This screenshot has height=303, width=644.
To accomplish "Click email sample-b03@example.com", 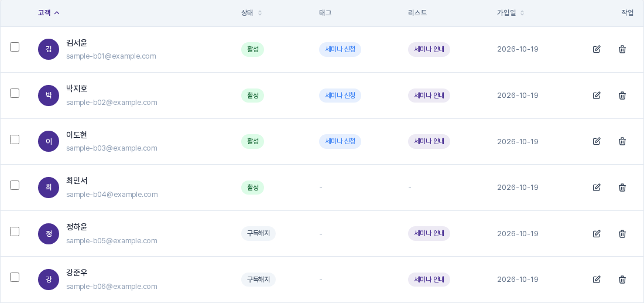I will pyautogui.click(x=112, y=148).
